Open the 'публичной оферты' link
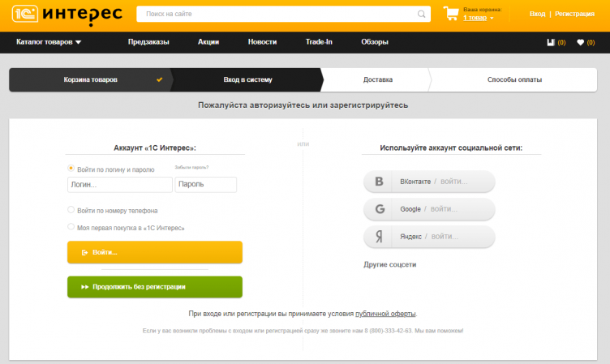The image size is (610, 364). pos(385,314)
